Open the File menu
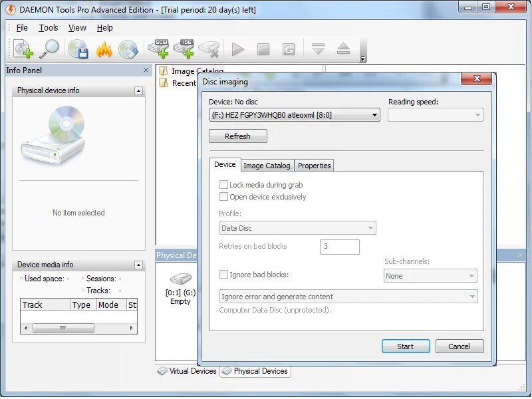 point(22,28)
